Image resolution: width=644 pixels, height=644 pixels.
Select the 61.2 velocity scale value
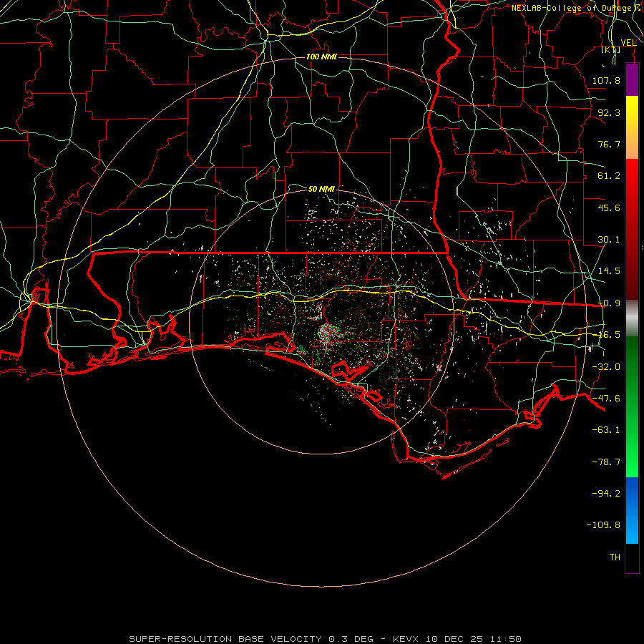click(609, 176)
